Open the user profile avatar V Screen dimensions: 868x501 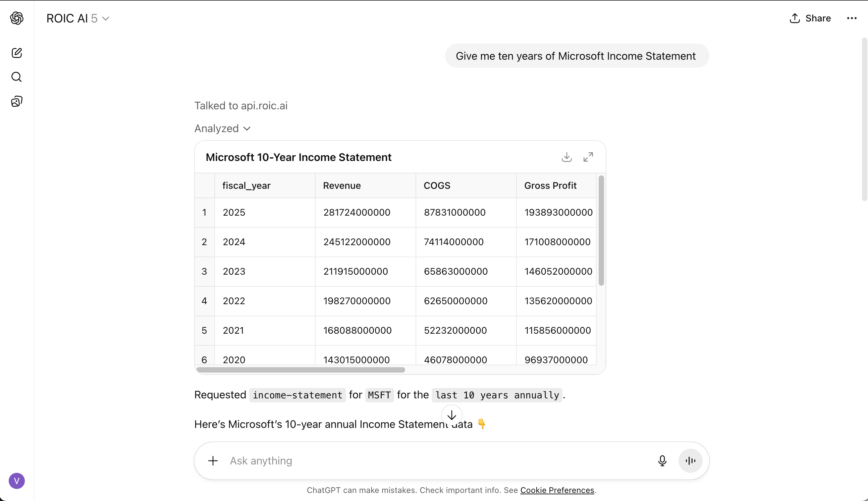click(x=16, y=481)
